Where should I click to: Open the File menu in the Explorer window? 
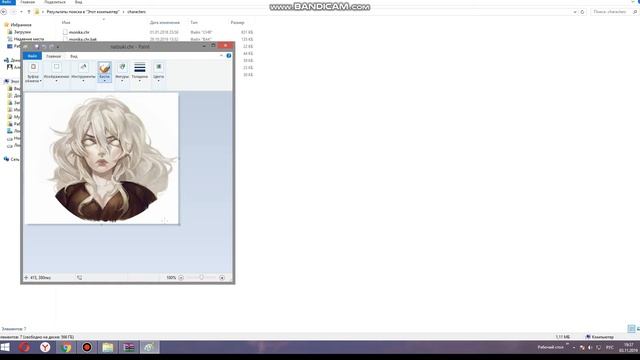pos(7,2)
